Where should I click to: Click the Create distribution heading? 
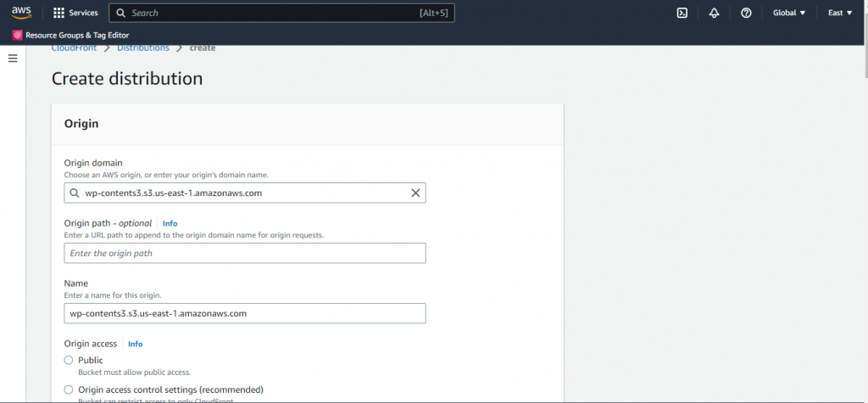(x=127, y=79)
